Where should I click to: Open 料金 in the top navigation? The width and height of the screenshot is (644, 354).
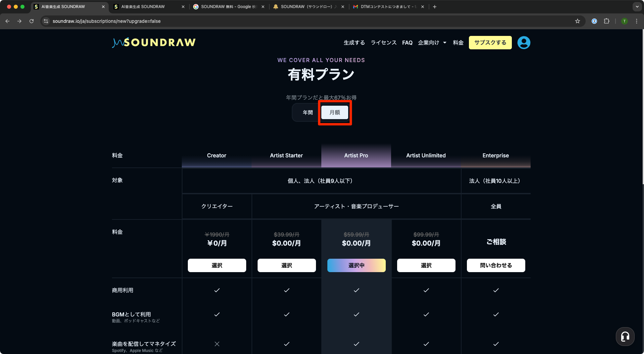[458, 43]
